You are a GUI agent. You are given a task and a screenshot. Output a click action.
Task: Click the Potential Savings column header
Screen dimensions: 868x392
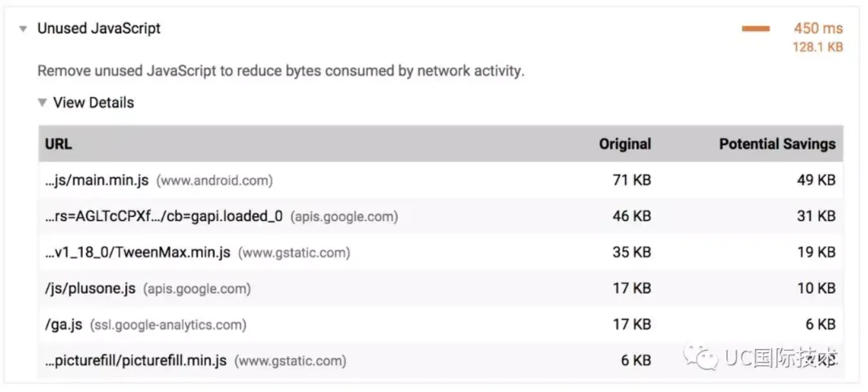(x=777, y=144)
